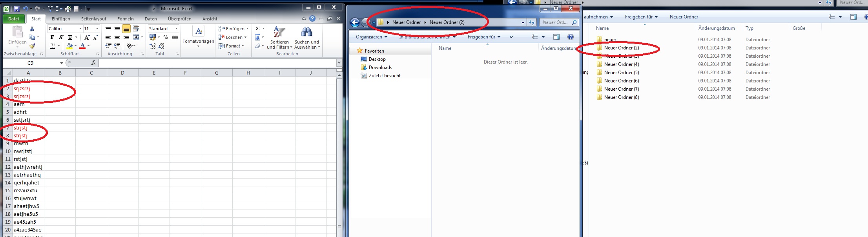Image resolution: width=868 pixels, height=237 pixels.
Task: Expand the Organisieren dropdown menu
Action: click(371, 37)
